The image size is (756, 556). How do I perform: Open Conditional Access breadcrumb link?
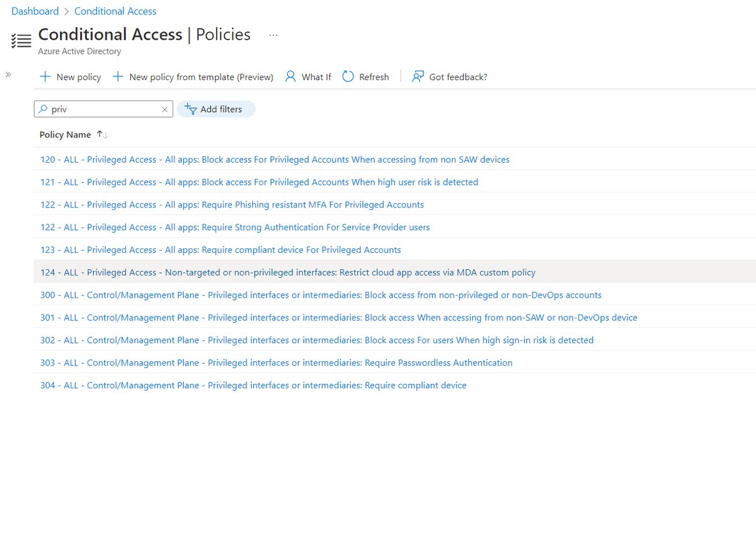pyautogui.click(x=115, y=11)
